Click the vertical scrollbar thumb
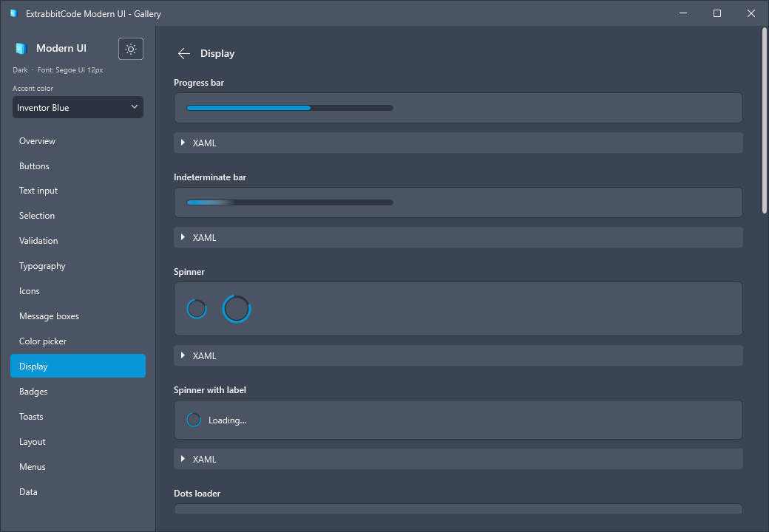This screenshot has height=532, width=769. point(764,120)
